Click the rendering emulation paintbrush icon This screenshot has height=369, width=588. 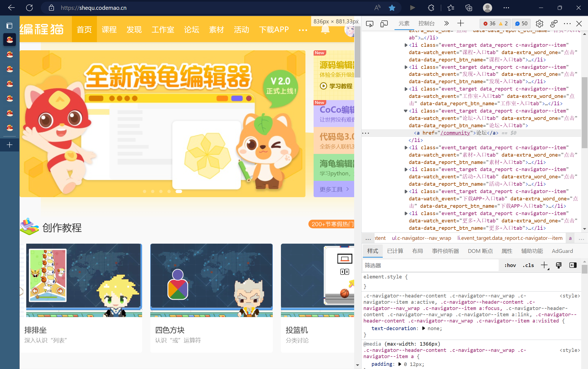tap(559, 265)
